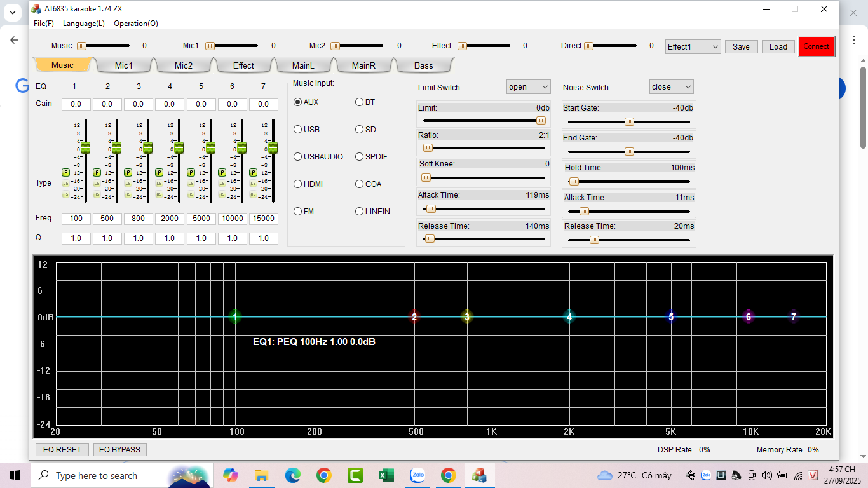Image resolution: width=868 pixels, height=488 pixels.
Task: Set EQ band 5 to HS type
Action: tap(190, 194)
